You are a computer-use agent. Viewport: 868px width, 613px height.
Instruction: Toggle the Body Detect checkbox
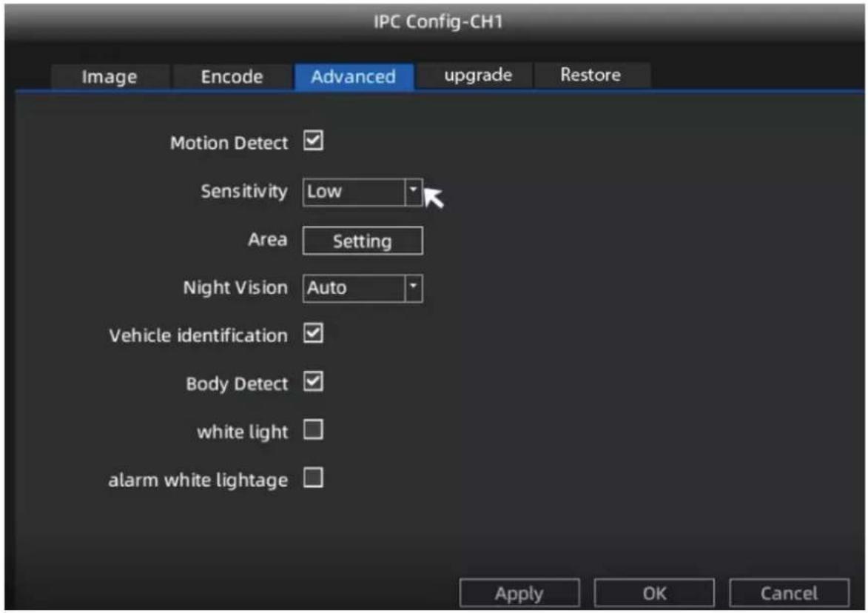coord(313,381)
